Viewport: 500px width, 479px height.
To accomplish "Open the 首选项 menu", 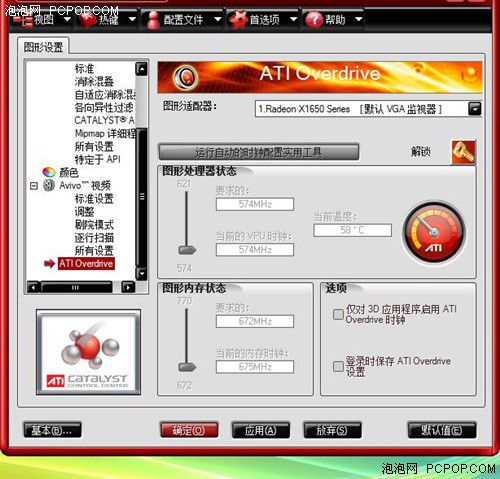I will (264, 20).
